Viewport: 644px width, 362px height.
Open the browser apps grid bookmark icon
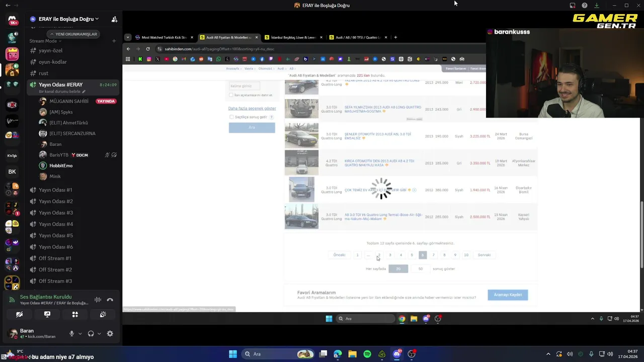[x=128, y=59]
